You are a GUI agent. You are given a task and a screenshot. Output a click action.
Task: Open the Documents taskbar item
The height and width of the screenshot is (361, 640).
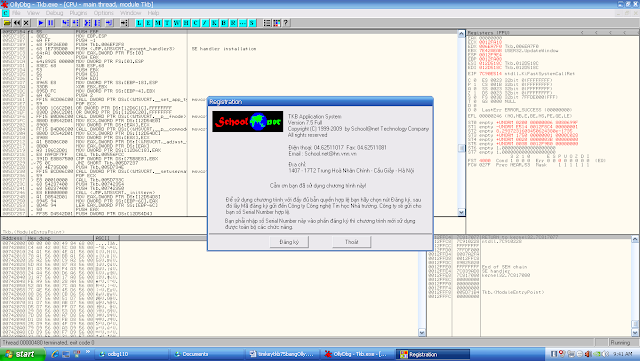(x=206, y=354)
